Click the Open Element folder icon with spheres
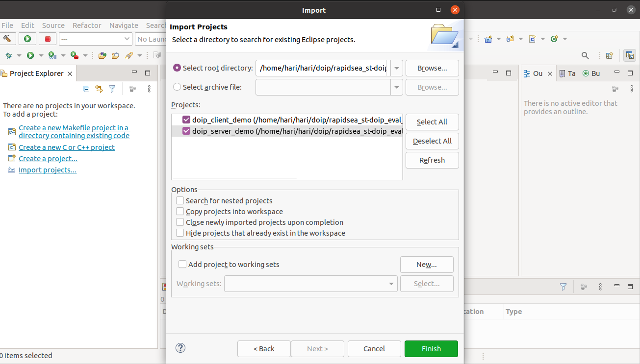The width and height of the screenshot is (640, 364). 102,55
